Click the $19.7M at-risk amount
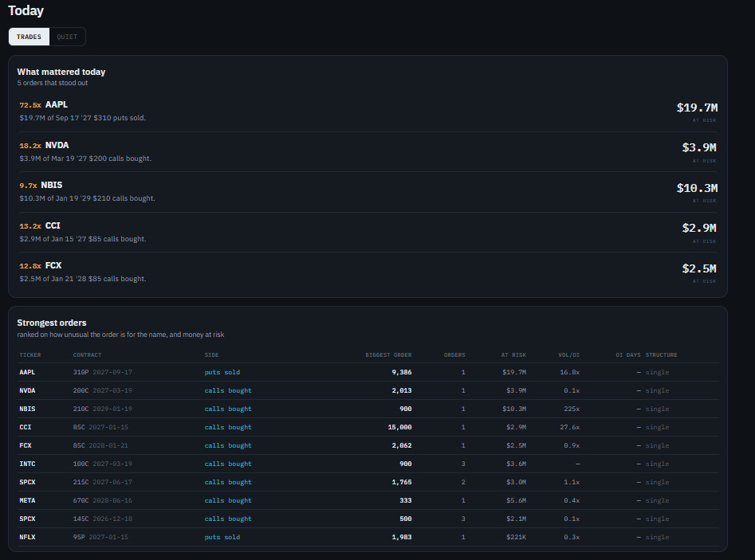The image size is (755, 560). 697,108
